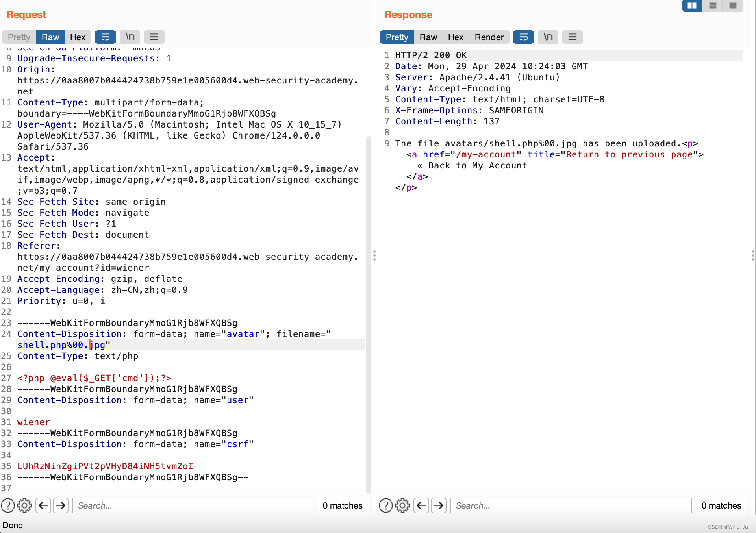Click the Request panel vertical scrollbar
This screenshot has width=756, height=533.
click(x=369, y=315)
